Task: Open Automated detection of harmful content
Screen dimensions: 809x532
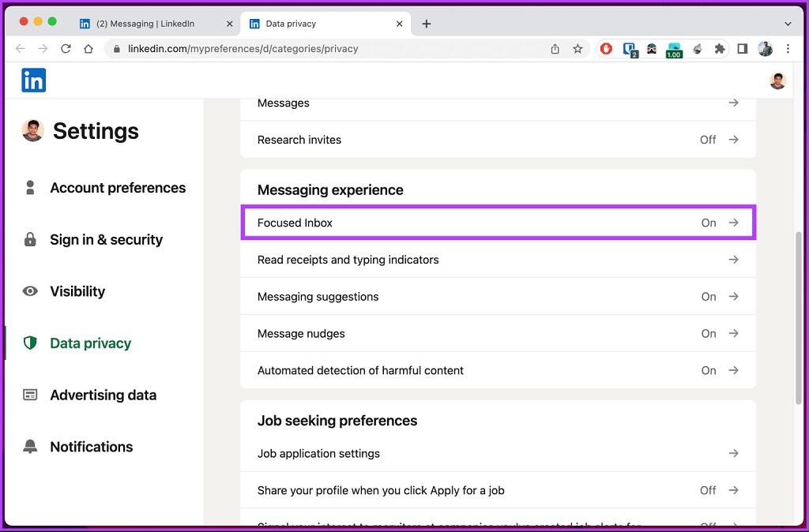Action: pyautogui.click(x=498, y=370)
